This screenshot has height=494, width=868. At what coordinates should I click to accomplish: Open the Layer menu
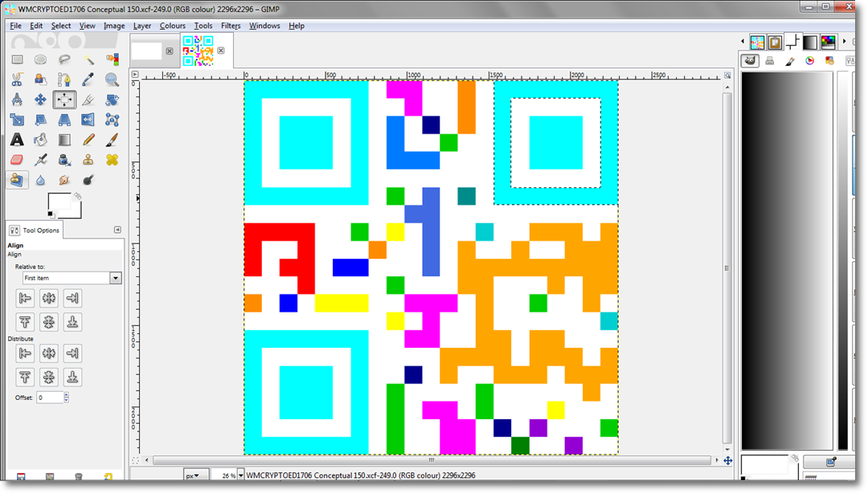click(x=142, y=26)
